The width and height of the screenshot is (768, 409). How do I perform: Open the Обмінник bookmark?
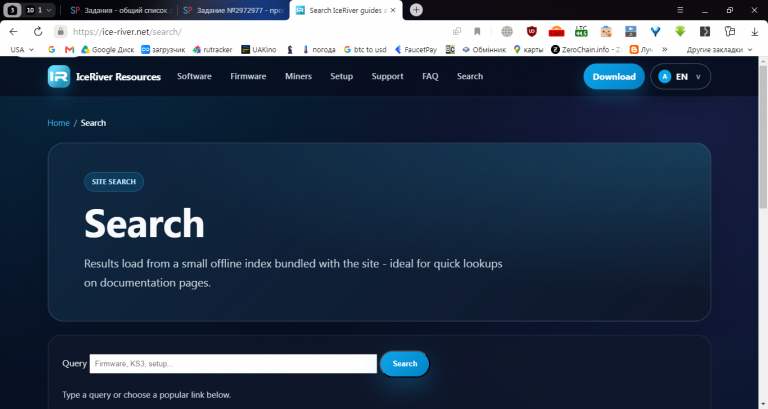(x=484, y=49)
